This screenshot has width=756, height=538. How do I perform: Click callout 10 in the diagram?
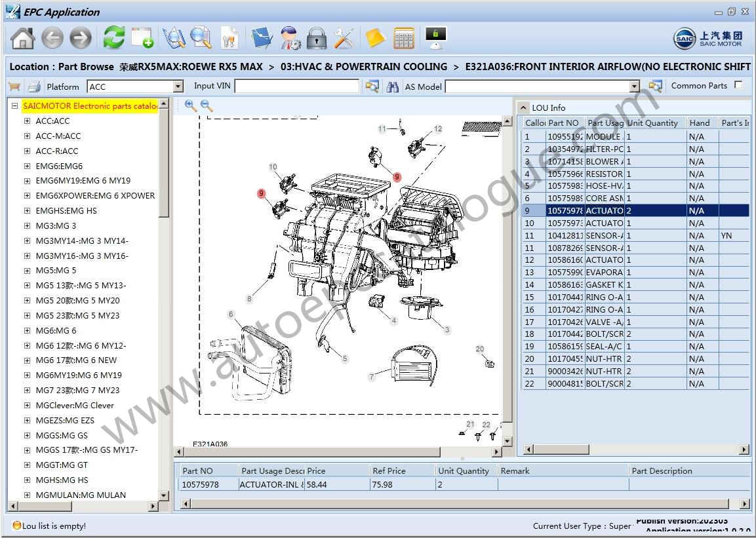coord(273,167)
